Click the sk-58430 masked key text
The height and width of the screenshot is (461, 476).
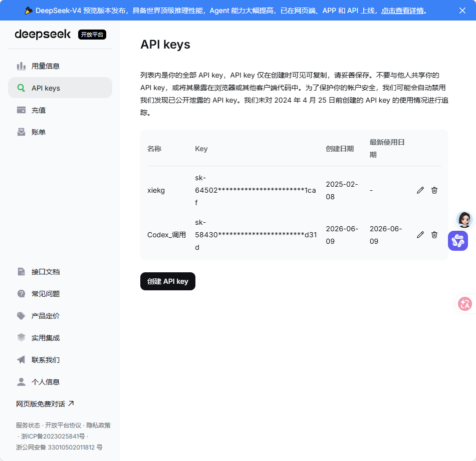pos(256,235)
